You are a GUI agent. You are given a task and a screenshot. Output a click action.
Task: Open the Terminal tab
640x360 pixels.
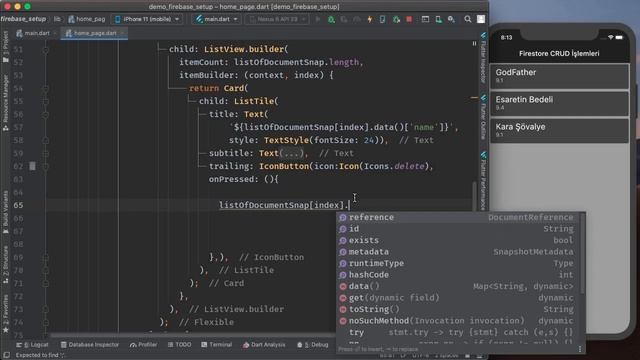(216, 345)
